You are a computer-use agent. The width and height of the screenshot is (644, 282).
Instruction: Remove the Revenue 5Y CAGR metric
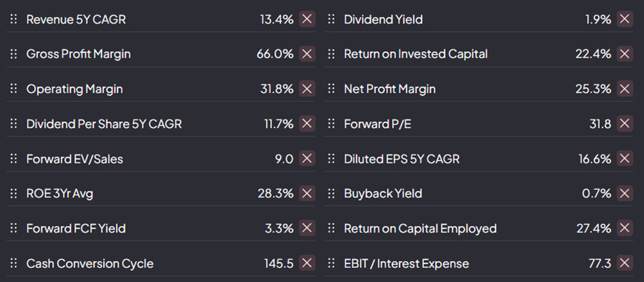click(x=307, y=19)
